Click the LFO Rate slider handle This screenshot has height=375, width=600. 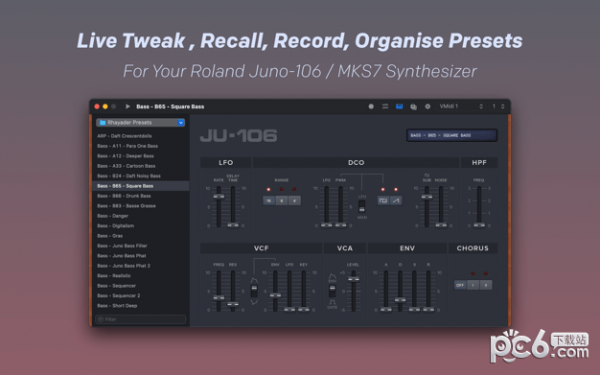218,196
